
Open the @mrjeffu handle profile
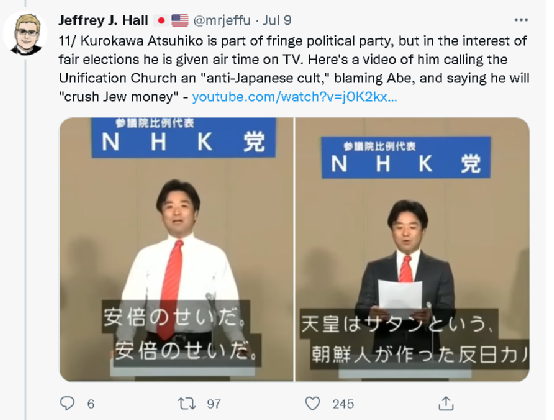coord(222,20)
